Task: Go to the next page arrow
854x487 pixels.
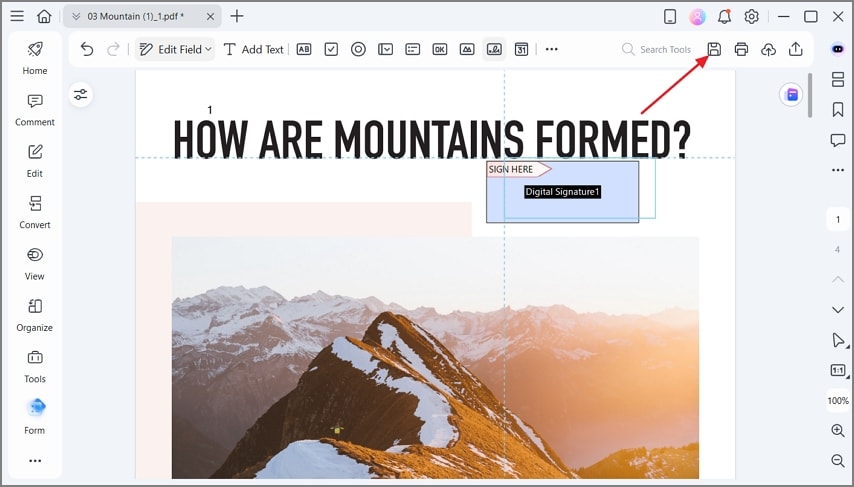Action: pyautogui.click(x=838, y=309)
